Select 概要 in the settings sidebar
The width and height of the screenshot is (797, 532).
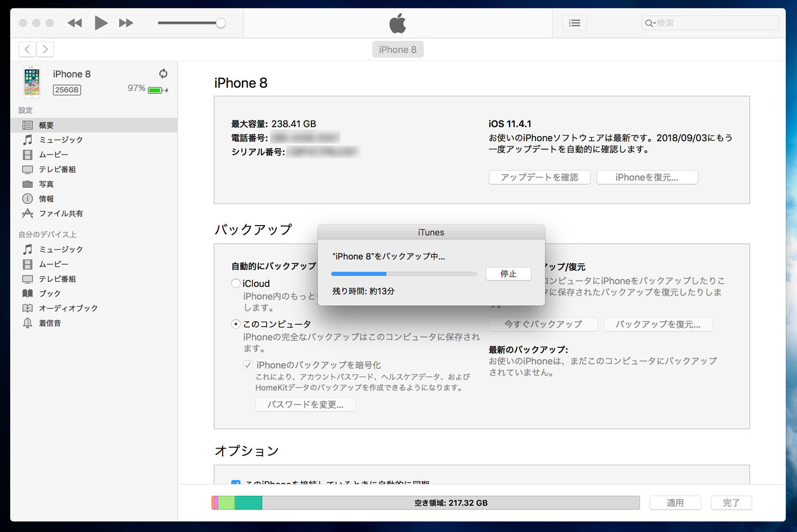click(94, 125)
